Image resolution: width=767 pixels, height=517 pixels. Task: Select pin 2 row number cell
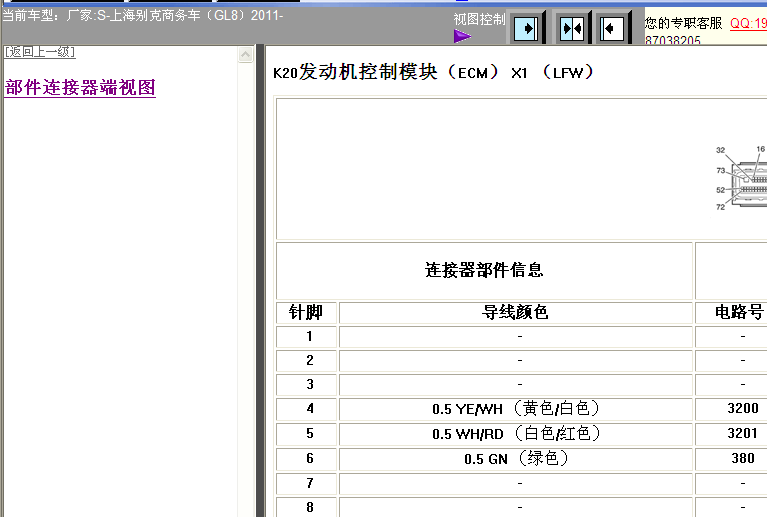pos(306,360)
